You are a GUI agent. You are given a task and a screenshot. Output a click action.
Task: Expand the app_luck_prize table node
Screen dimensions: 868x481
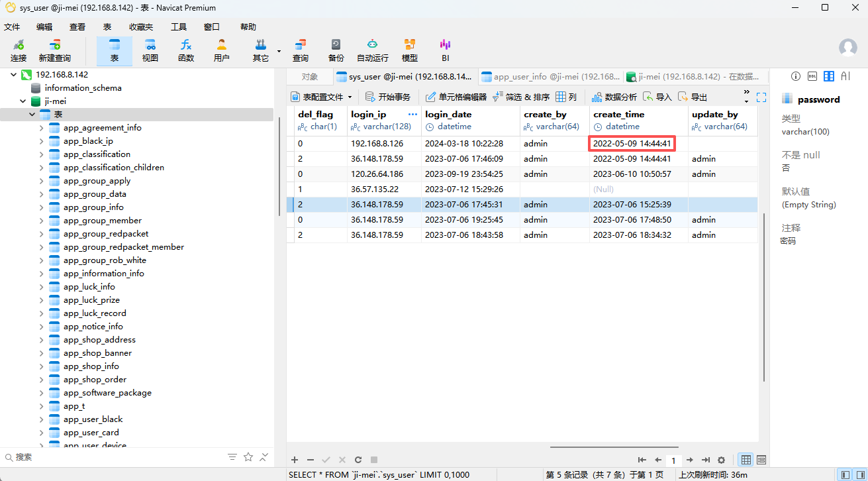coord(42,300)
